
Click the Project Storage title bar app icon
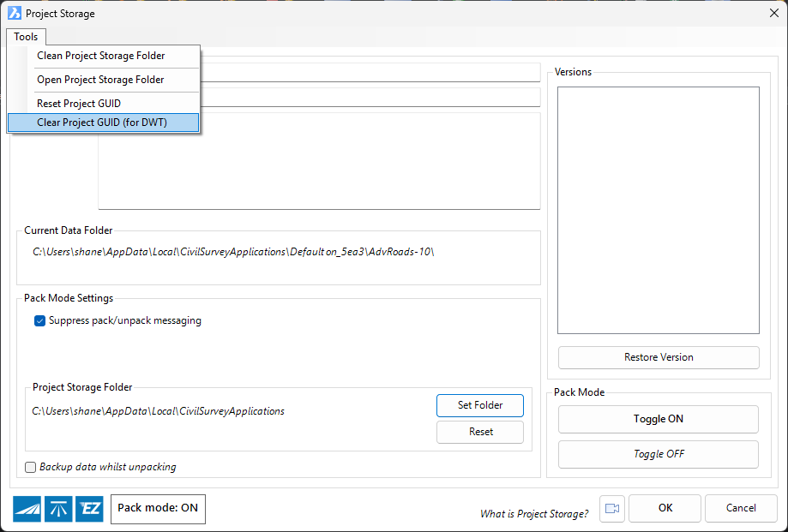click(14, 14)
